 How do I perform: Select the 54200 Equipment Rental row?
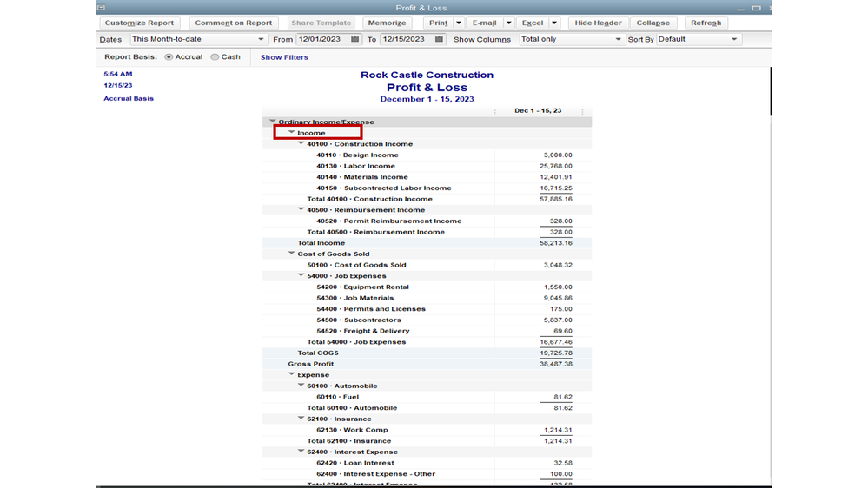pyautogui.click(x=427, y=287)
